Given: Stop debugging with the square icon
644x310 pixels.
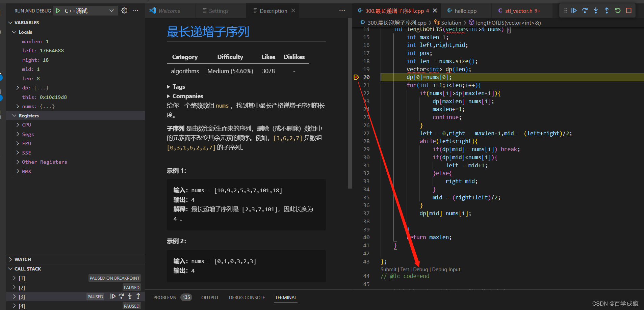Looking at the screenshot, I should coord(629,10).
